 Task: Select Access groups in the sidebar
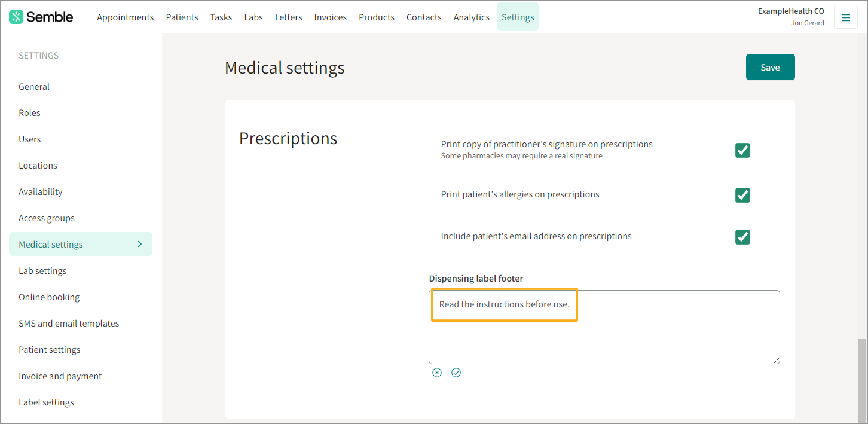point(47,218)
